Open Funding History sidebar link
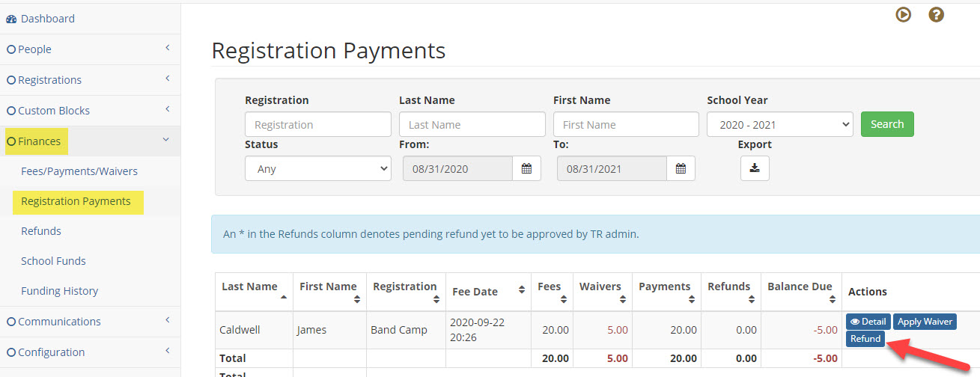This screenshot has width=980, height=377. pyautogui.click(x=59, y=291)
